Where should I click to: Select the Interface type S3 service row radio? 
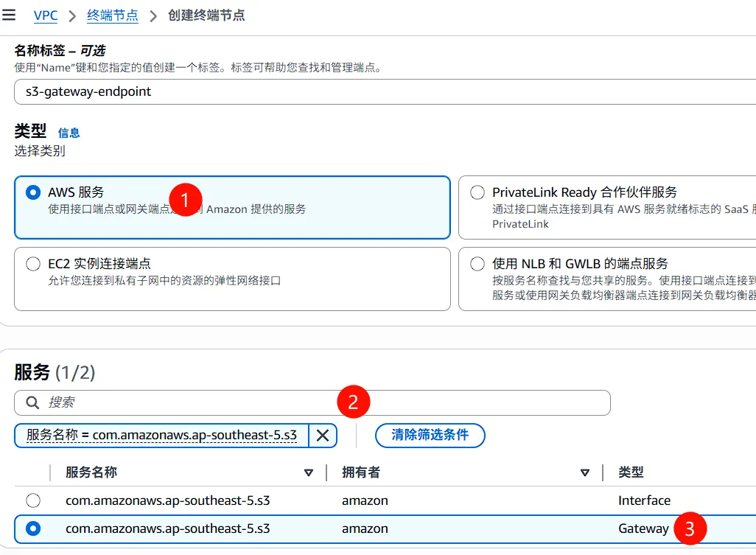click(x=33, y=500)
